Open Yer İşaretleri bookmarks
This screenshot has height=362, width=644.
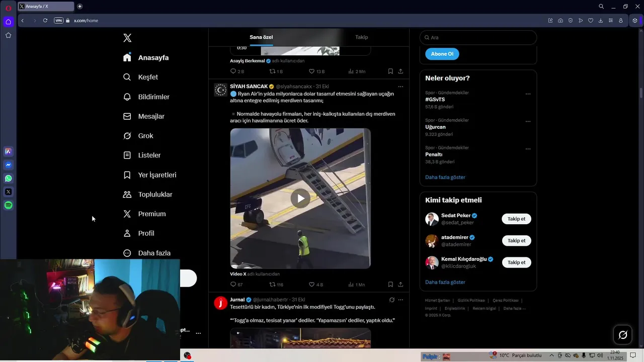point(149,175)
